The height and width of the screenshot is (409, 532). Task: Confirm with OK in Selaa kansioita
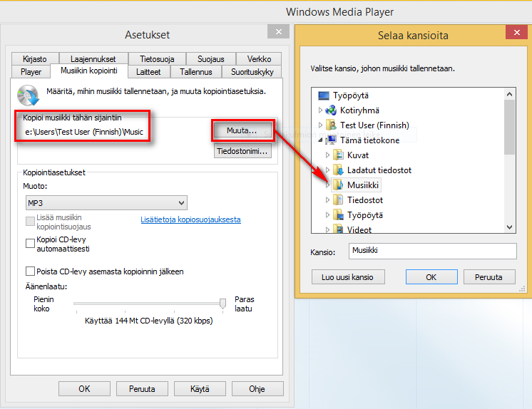tap(431, 277)
